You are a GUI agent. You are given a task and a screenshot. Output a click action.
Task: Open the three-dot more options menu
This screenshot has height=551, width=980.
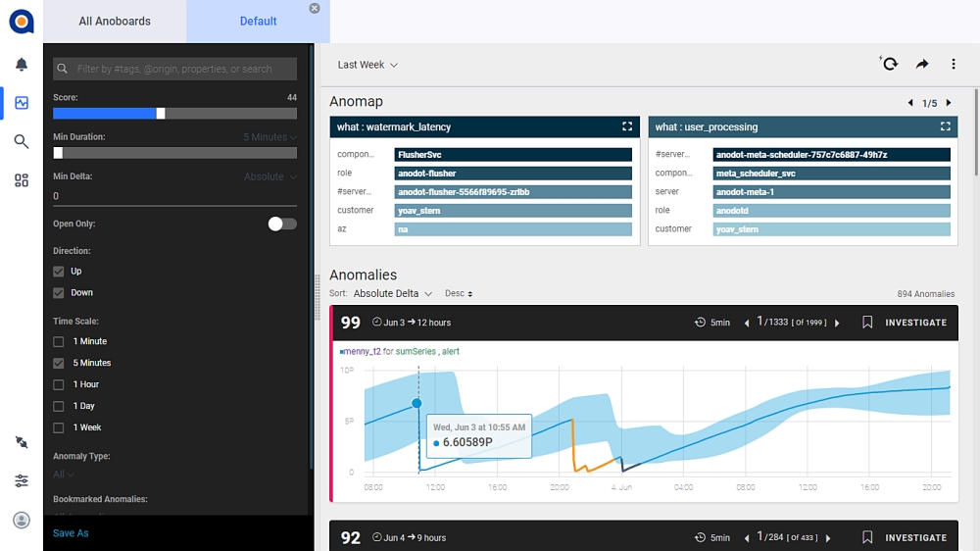pyautogui.click(x=954, y=64)
